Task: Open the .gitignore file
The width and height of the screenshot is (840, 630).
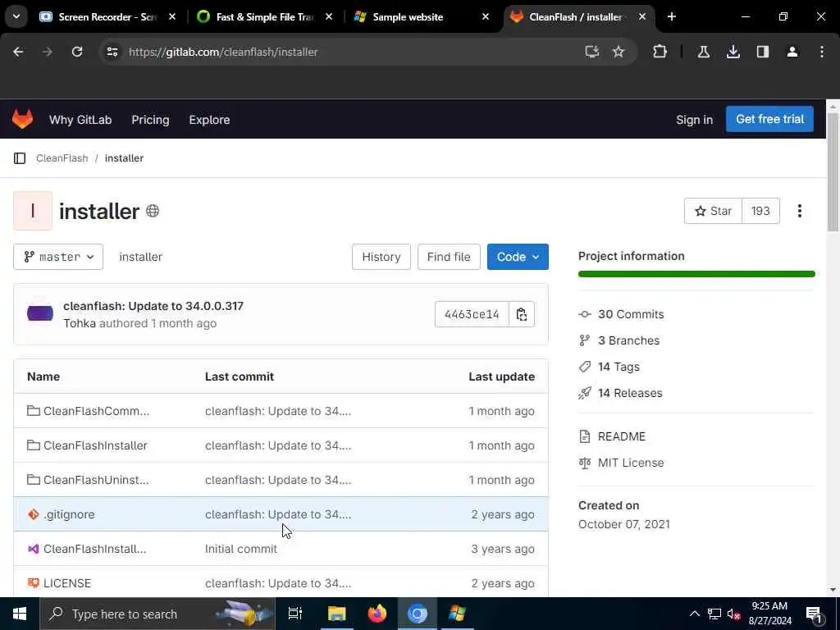Action: [x=69, y=514]
